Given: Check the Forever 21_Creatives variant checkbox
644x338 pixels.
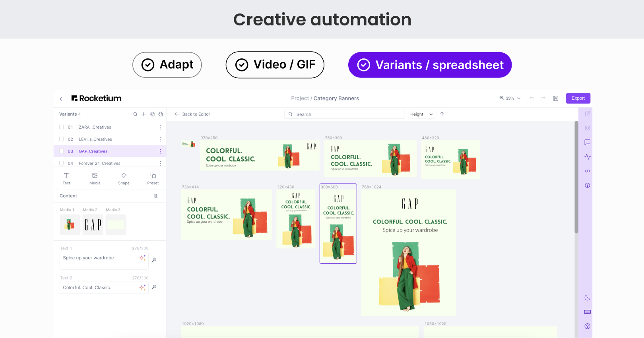Looking at the screenshot, I should (x=62, y=163).
